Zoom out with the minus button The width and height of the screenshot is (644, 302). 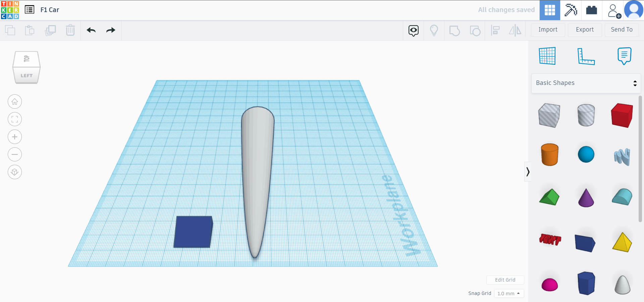click(15, 154)
